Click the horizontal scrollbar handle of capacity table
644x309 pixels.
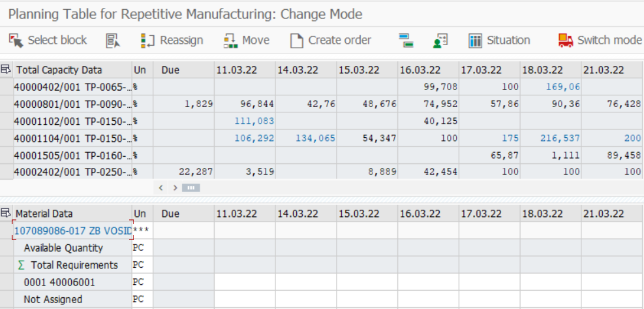(x=191, y=187)
